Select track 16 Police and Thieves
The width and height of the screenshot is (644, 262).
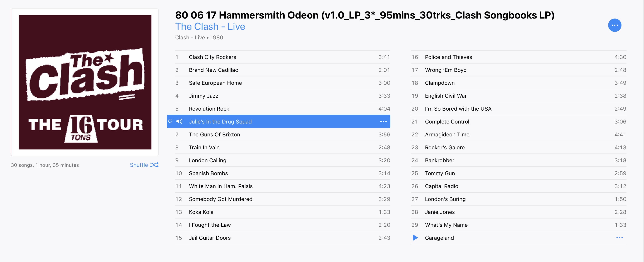[519, 57]
